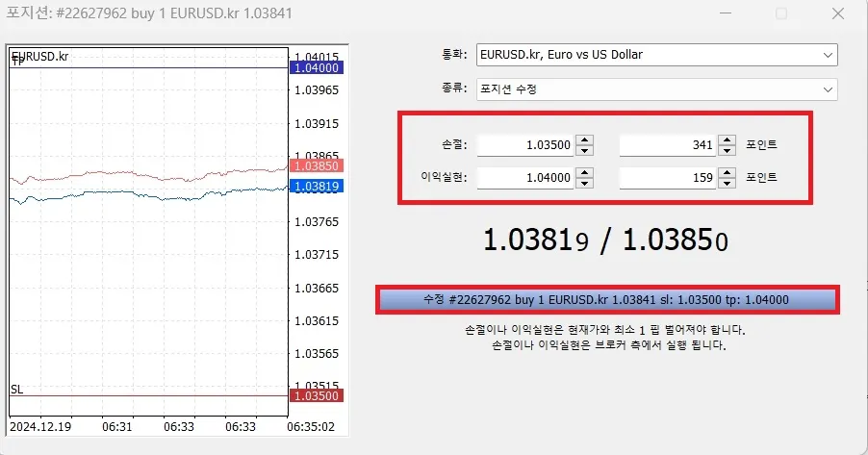Click the 이익실현 points field 159
Screen dimensions: 868x455
pos(667,178)
